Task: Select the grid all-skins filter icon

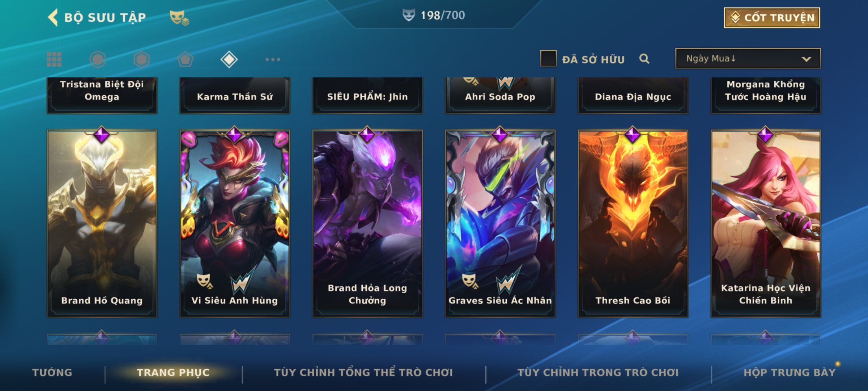Action: pyautogui.click(x=54, y=59)
